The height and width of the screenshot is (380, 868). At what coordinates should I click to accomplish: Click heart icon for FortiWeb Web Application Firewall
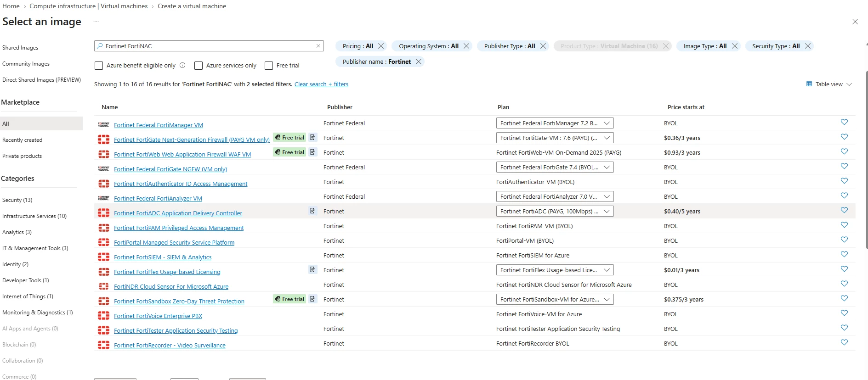(x=844, y=151)
